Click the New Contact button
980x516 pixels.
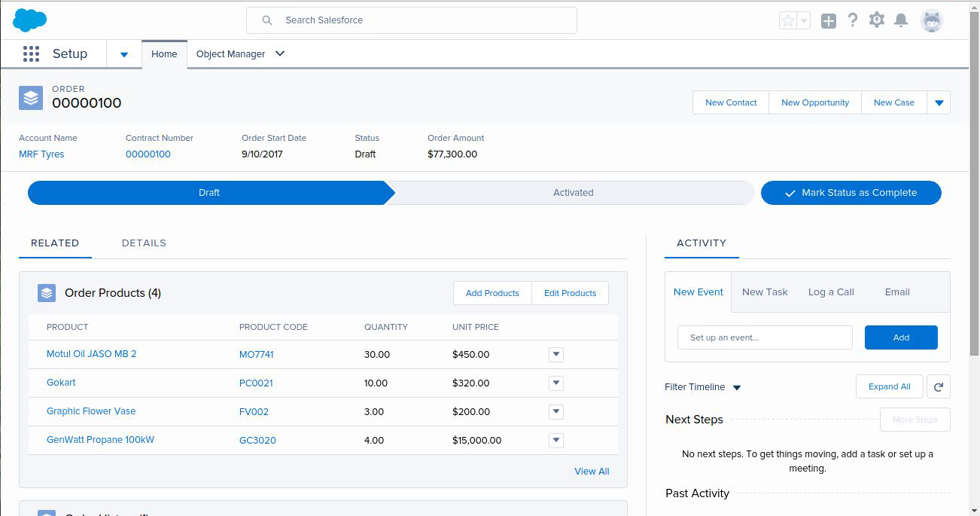click(x=731, y=102)
